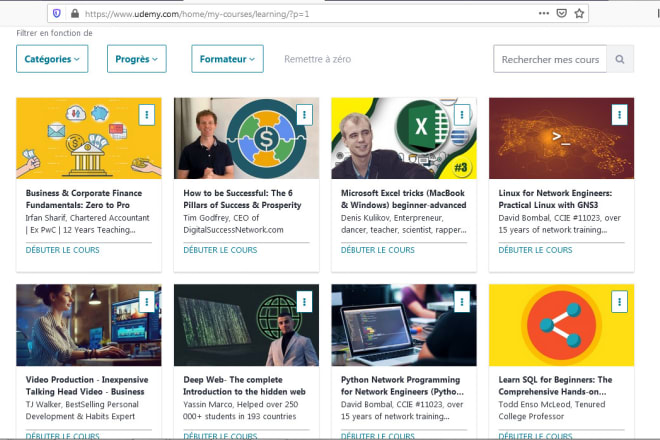Open How to be Successful course thumbnail
This screenshot has height=440, width=660.
tap(246, 138)
